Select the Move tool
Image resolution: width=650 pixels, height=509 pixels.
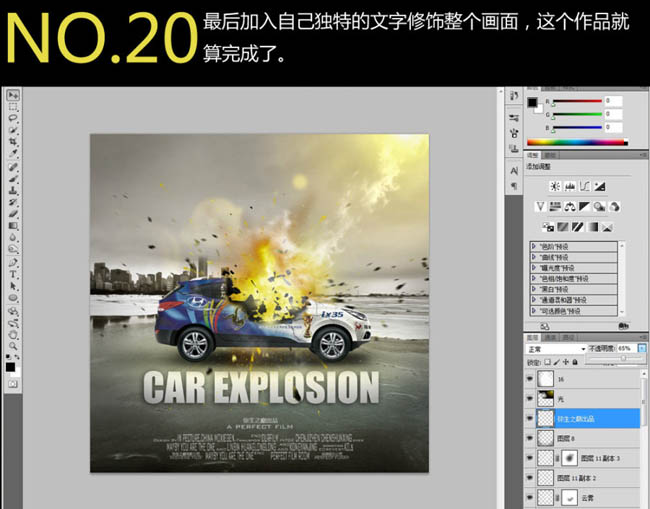13,95
